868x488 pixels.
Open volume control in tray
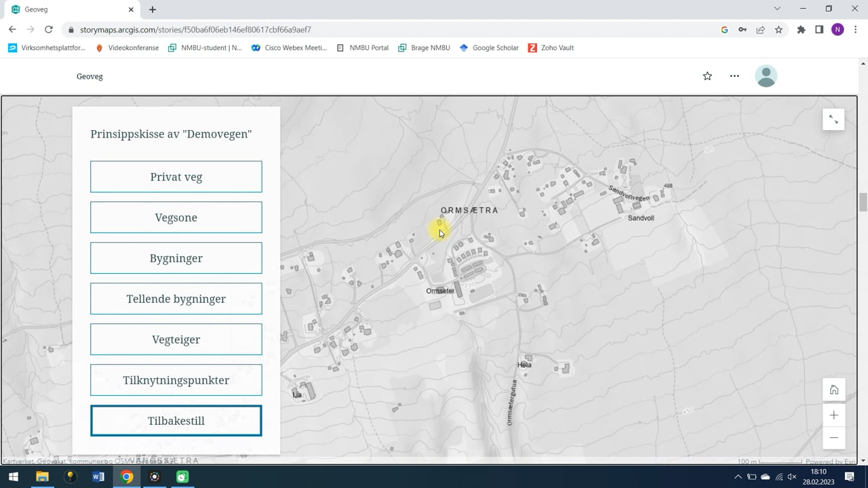(791, 477)
